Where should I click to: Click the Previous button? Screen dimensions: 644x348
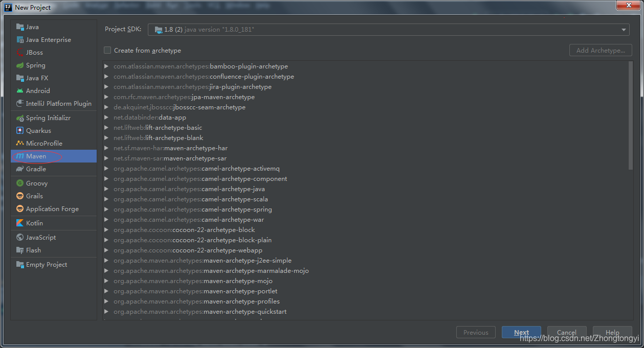[476, 332]
